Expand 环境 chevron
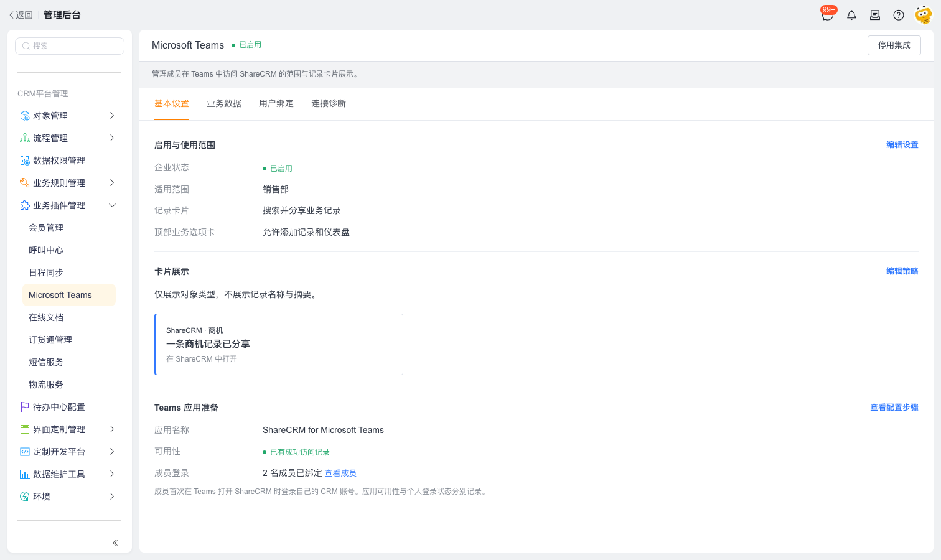The height and width of the screenshot is (560, 941). (x=112, y=497)
